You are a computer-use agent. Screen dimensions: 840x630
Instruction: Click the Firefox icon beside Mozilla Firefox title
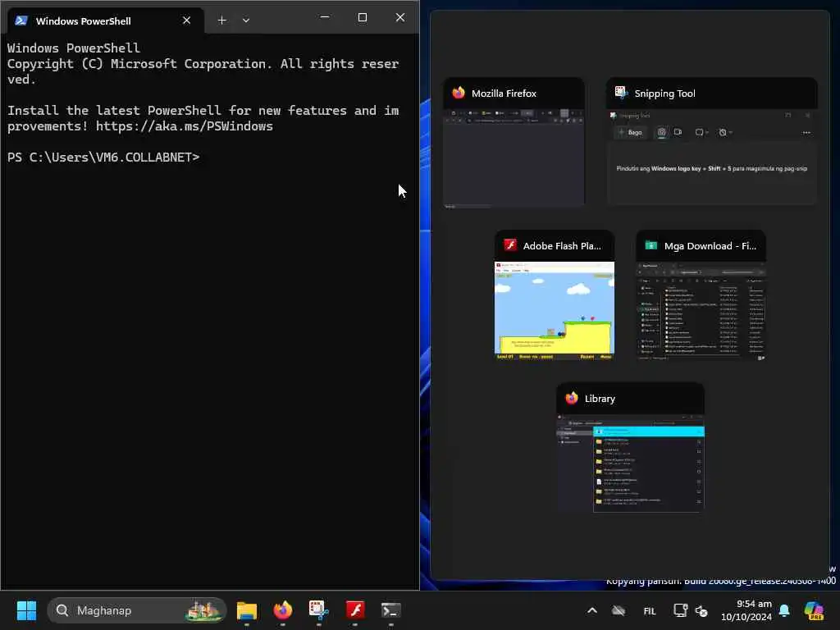(x=459, y=93)
